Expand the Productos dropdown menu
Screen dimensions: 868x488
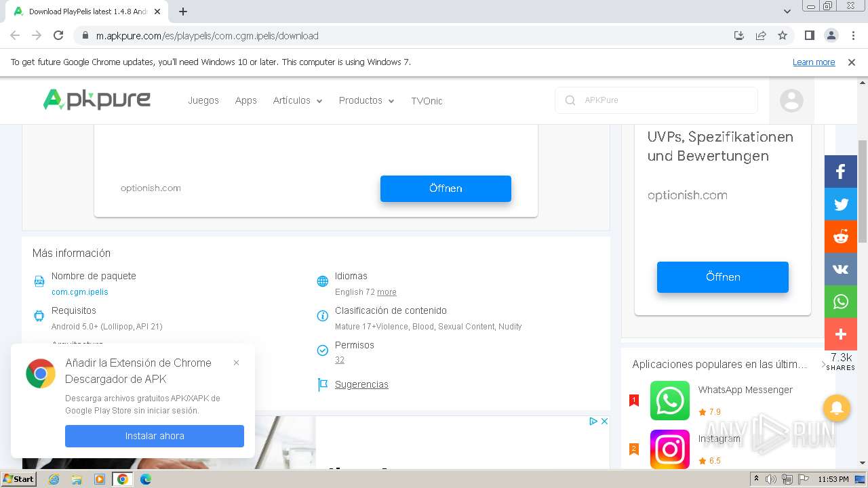(366, 100)
